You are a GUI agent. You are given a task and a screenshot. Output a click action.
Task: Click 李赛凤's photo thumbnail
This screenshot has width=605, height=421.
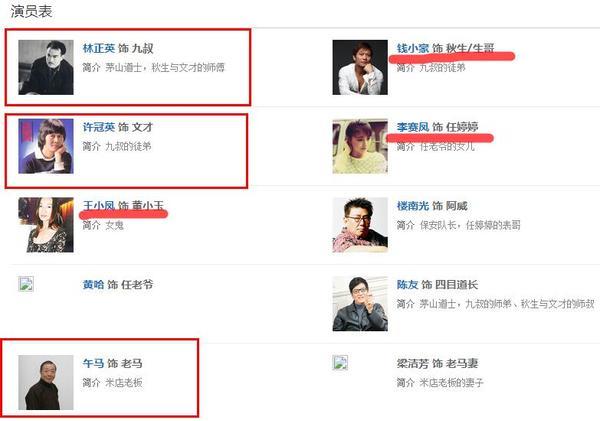coord(360,146)
